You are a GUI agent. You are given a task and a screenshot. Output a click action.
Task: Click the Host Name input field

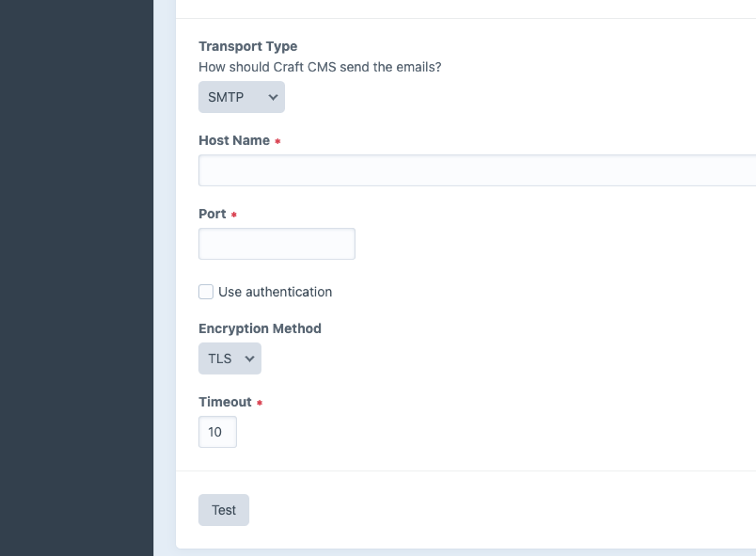coord(477,170)
